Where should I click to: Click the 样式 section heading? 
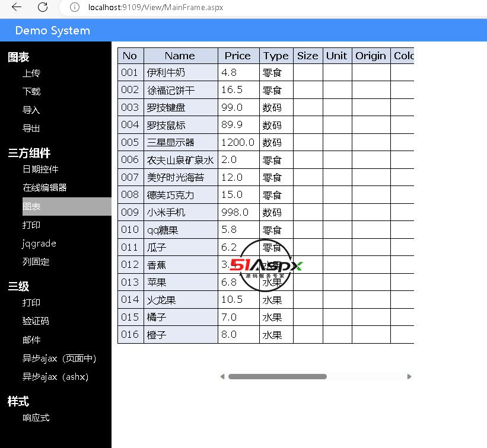[18, 401]
